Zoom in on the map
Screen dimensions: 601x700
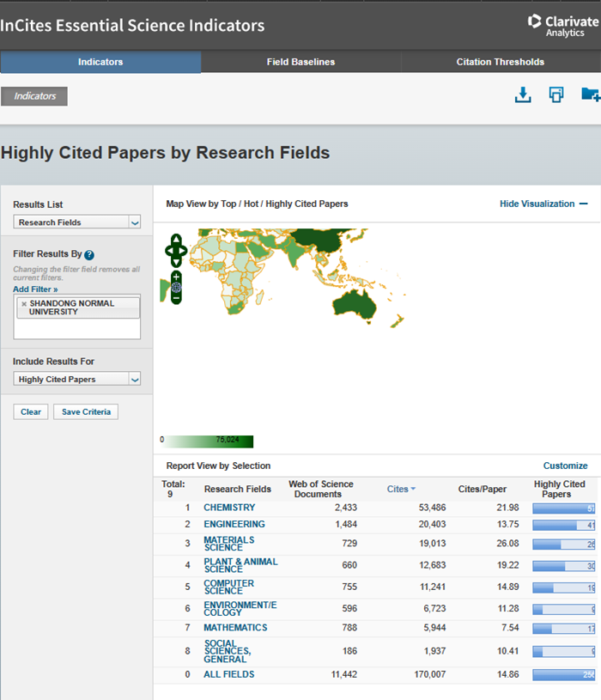pos(176,277)
